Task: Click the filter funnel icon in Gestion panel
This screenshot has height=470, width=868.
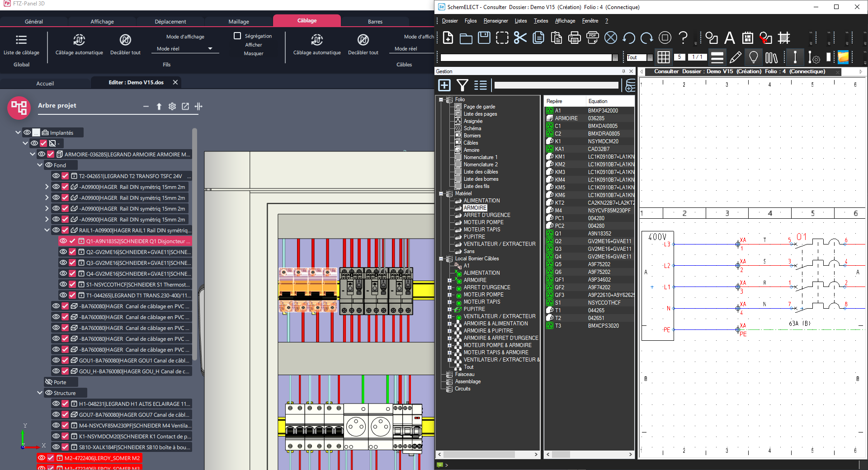Action: pyautogui.click(x=462, y=85)
